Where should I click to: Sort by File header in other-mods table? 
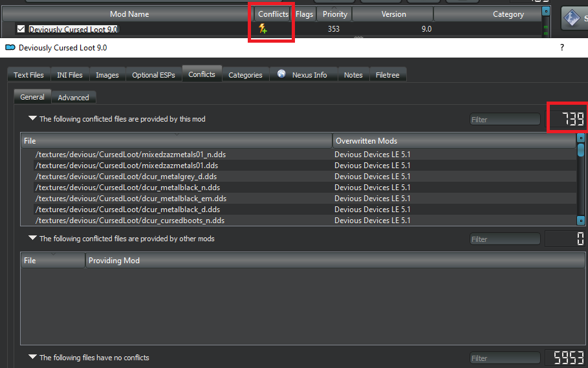[52, 261]
